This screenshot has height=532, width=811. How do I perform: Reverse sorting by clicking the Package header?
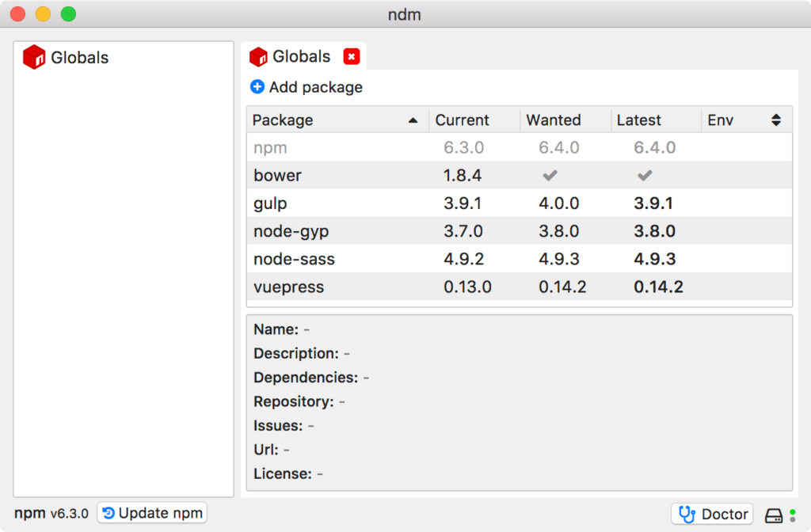[333, 120]
